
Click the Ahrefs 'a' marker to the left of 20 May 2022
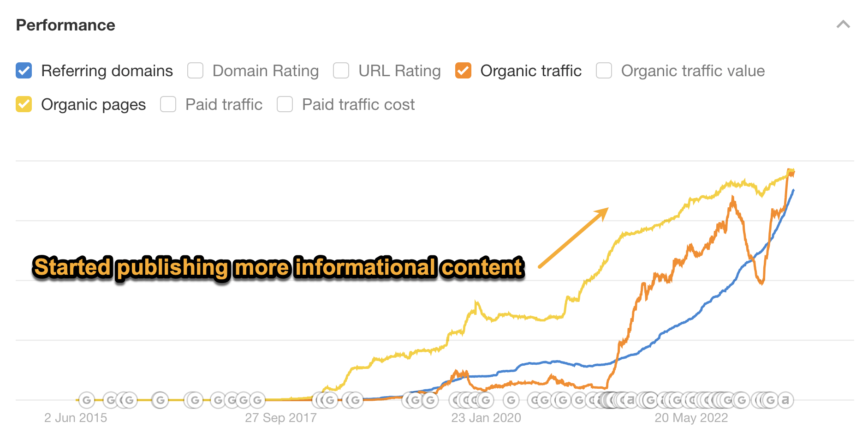point(631,400)
